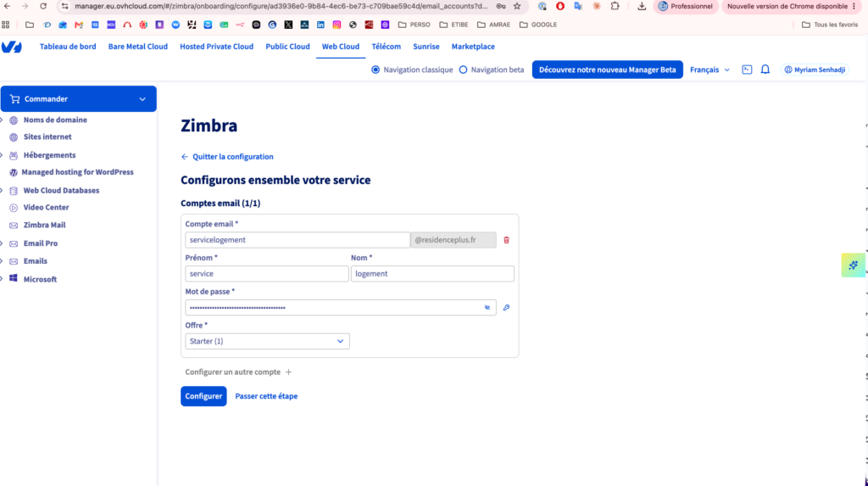Screen dimensions: 868x486
Task: Open the extensions puzzle icon
Action: (615, 6)
